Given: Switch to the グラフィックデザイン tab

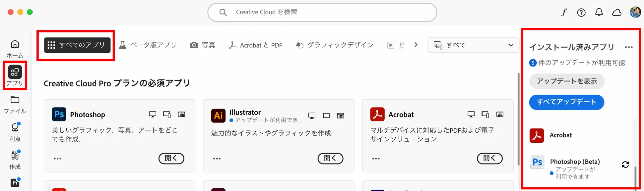Looking at the screenshot, I should click(x=335, y=45).
